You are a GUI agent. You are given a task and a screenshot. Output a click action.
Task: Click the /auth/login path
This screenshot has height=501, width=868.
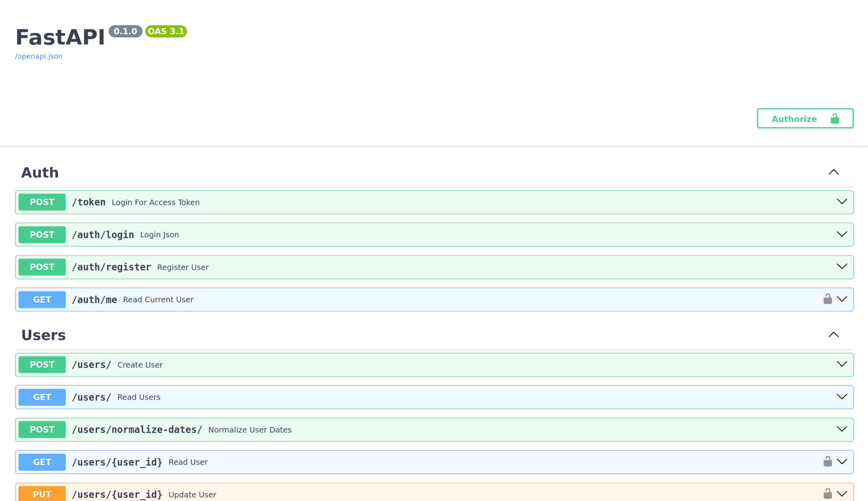(103, 235)
